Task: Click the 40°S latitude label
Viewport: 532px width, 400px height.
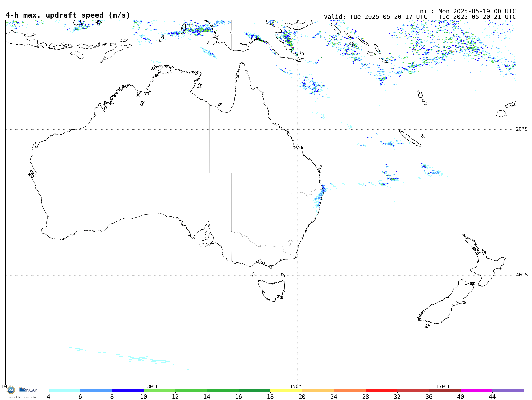Action: pyautogui.click(x=522, y=275)
